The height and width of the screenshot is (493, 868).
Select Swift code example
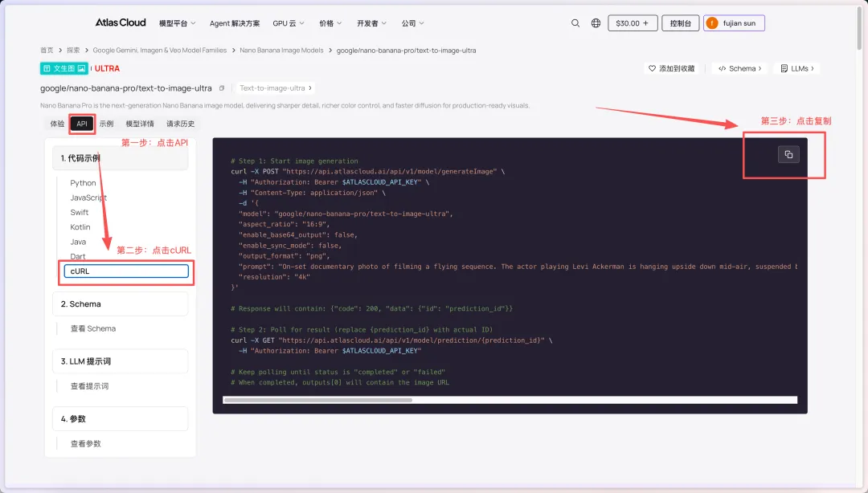click(x=79, y=213)
